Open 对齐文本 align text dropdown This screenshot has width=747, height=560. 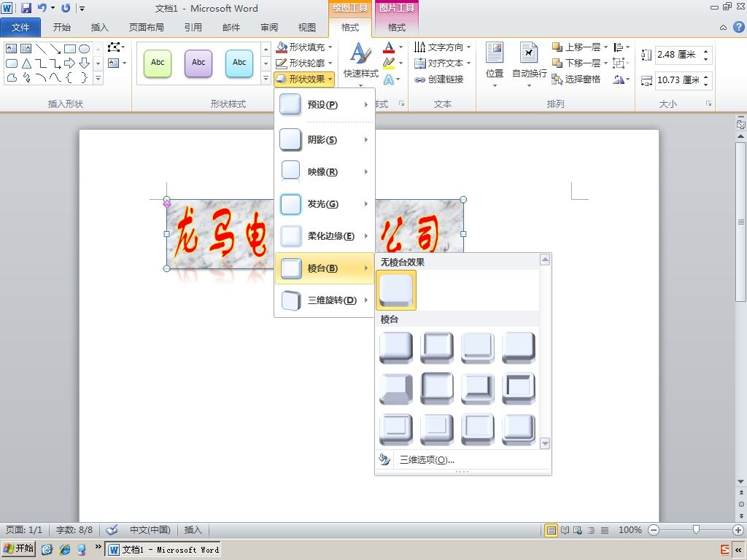(442, 63)
